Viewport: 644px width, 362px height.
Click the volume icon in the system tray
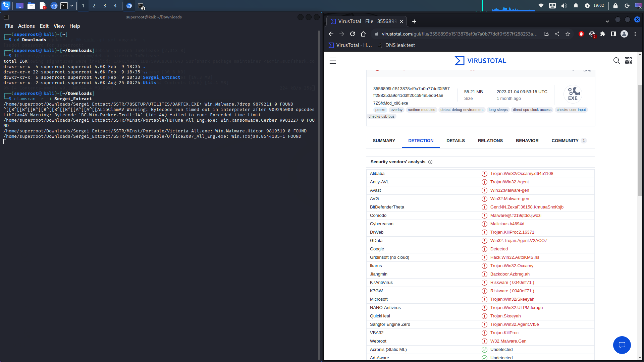564,6
